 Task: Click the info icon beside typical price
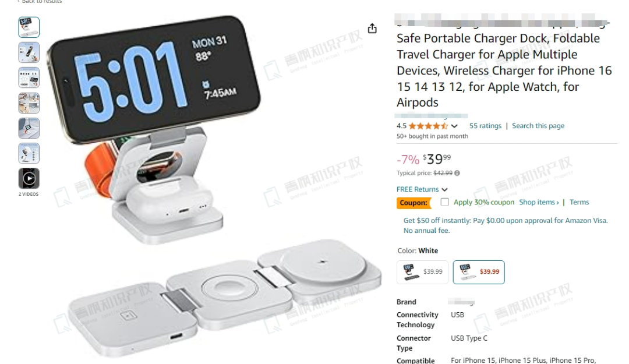(457, 173)
